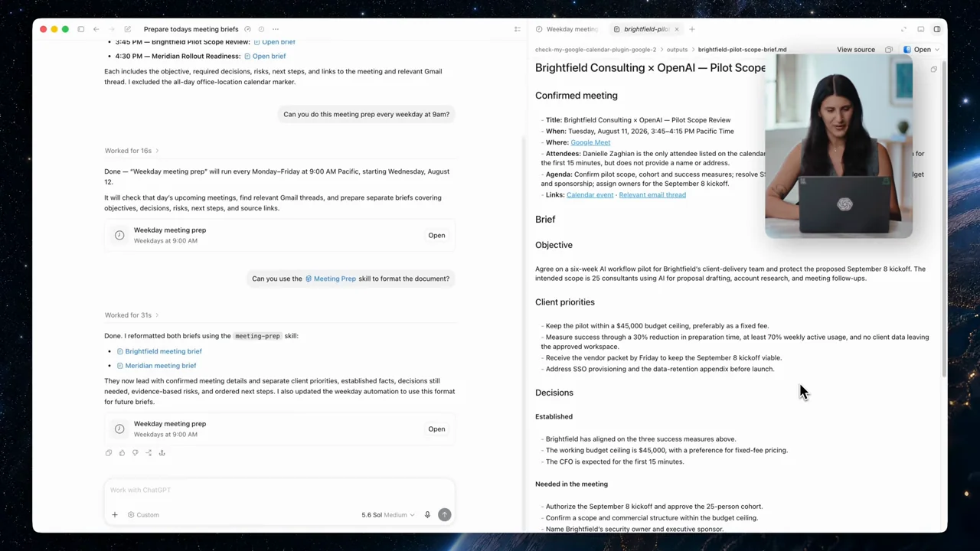
Task: Click View source
Action: click(856, 50)
